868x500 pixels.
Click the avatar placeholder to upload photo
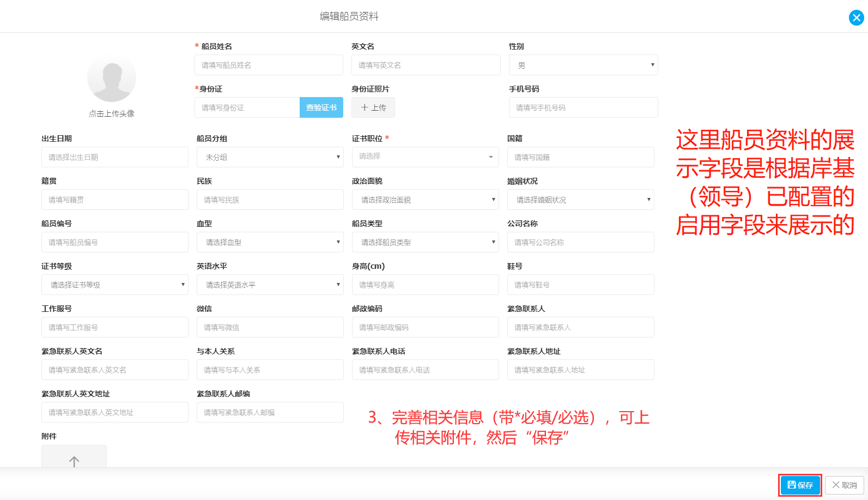112,77
